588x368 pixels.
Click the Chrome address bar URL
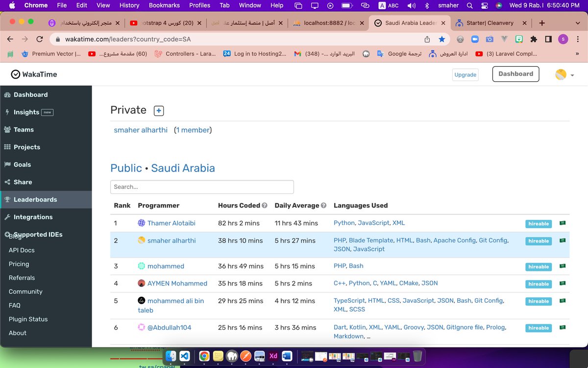(x=127, y=39)
